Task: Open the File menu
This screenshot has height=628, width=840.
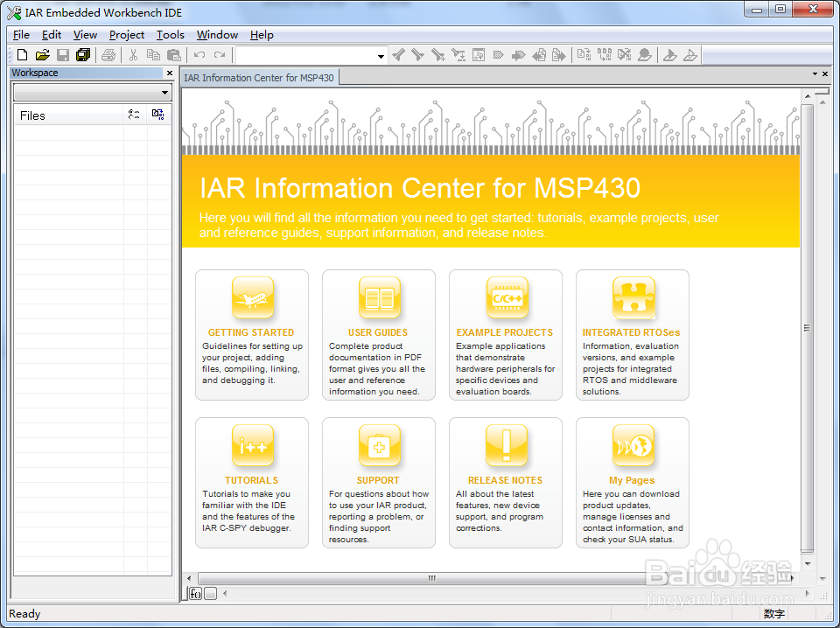Action: pyautogui.click(x=21, y=35)
